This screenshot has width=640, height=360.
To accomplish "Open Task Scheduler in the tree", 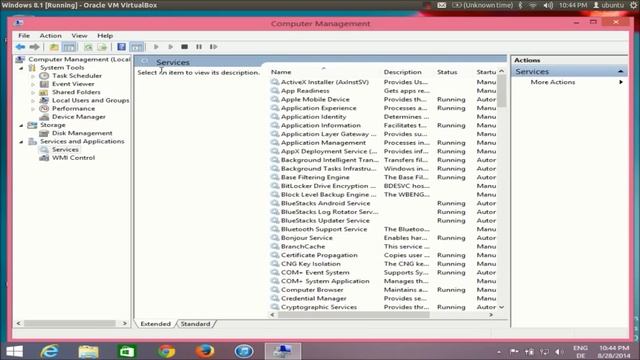I will pos(77,76).
